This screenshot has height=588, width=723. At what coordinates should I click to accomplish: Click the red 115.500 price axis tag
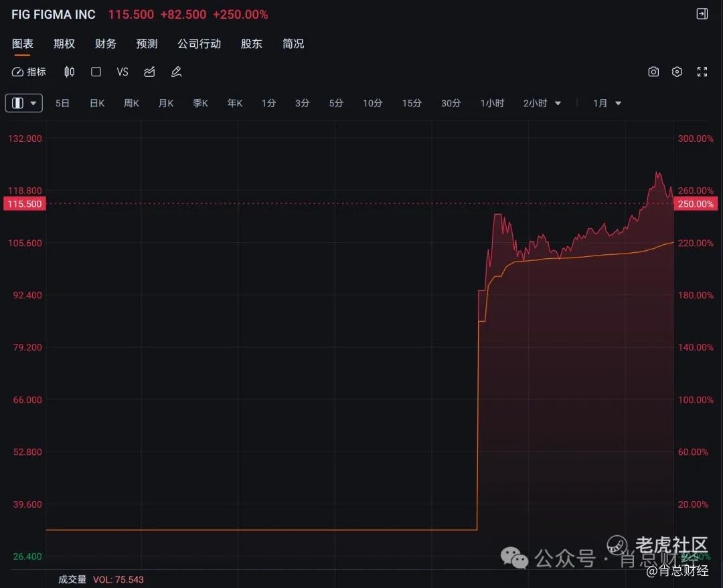tap(25, 203)
